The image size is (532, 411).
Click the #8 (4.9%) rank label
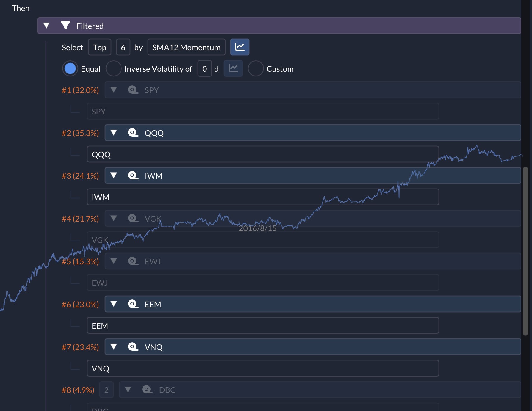click(78, 390)
